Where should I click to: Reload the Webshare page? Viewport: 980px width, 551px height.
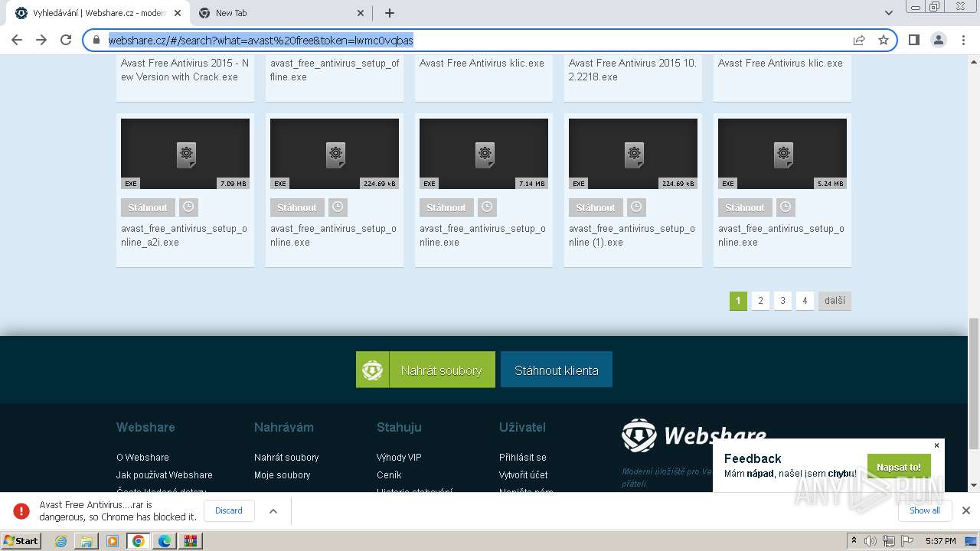click(x=66, y=40)
